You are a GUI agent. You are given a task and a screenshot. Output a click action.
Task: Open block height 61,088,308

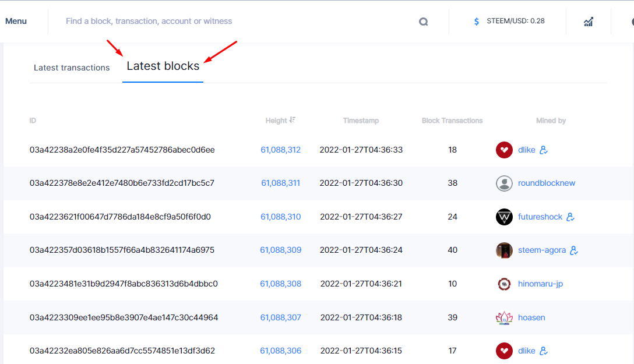(x=281, y=284)
